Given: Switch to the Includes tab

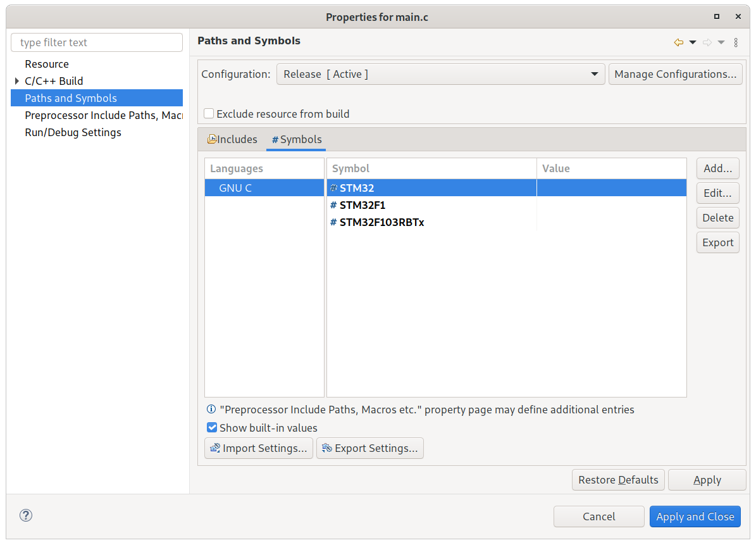Looking at the screenshot, I should [232, 139].
